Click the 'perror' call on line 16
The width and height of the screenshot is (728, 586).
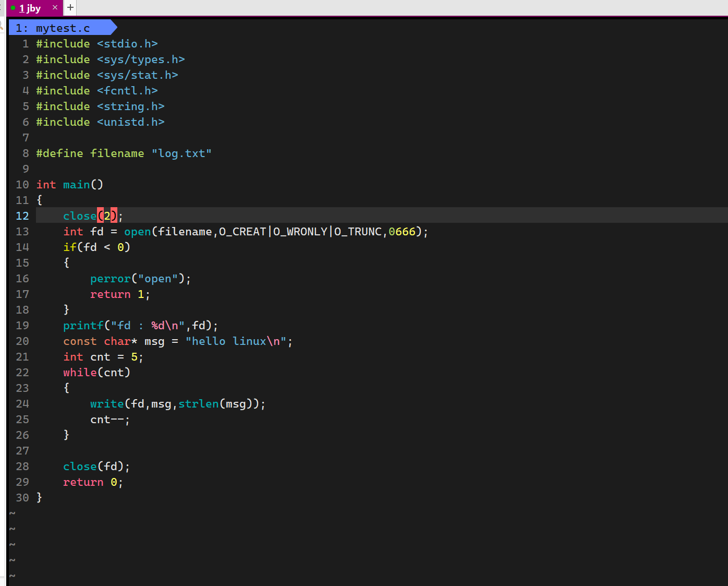[x=111, y=279]
